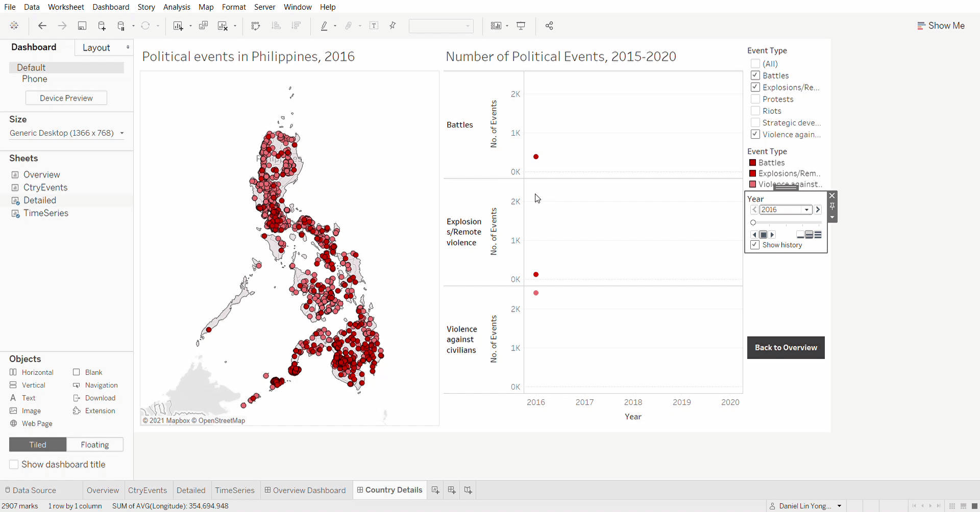Click the Duplicate sheet toolbar icon

203,25
